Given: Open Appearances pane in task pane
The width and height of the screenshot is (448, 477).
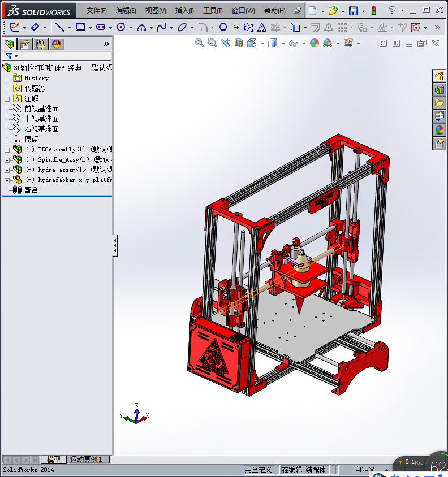Looking at the screenshot, I should [x=439, y=130].
